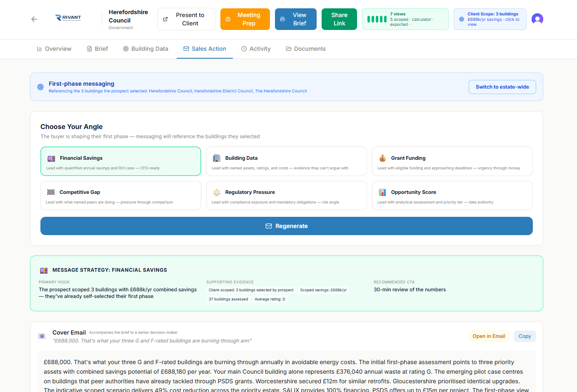Image resolution: width=577 pixels, height=392 pixels.
Task: Click the Financial Savings angle icon
Action: pos(51,158)
